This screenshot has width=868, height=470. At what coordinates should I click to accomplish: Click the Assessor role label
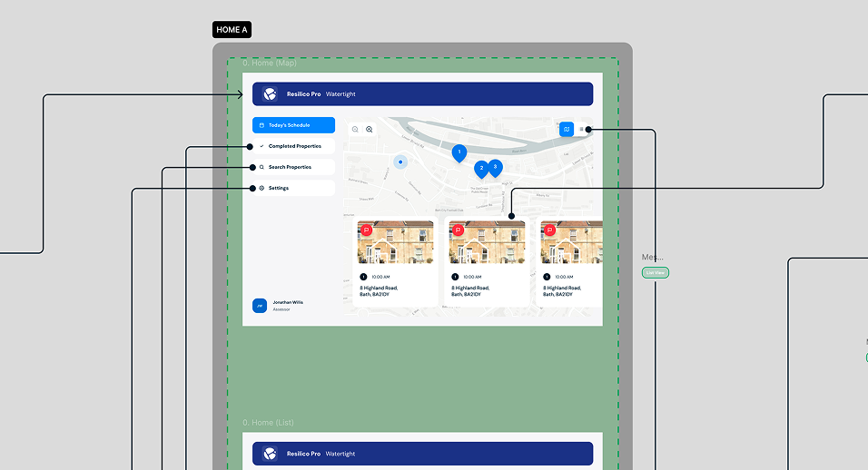[x=281, y=309]
